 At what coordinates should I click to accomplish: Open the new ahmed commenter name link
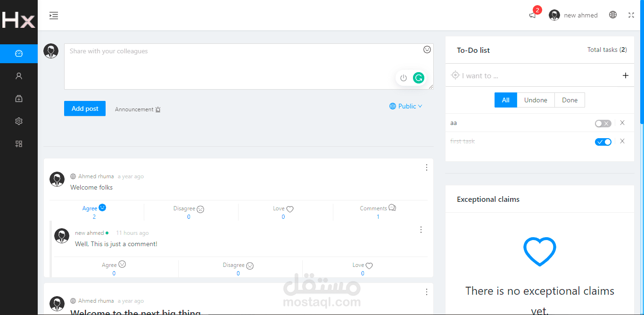90,233
